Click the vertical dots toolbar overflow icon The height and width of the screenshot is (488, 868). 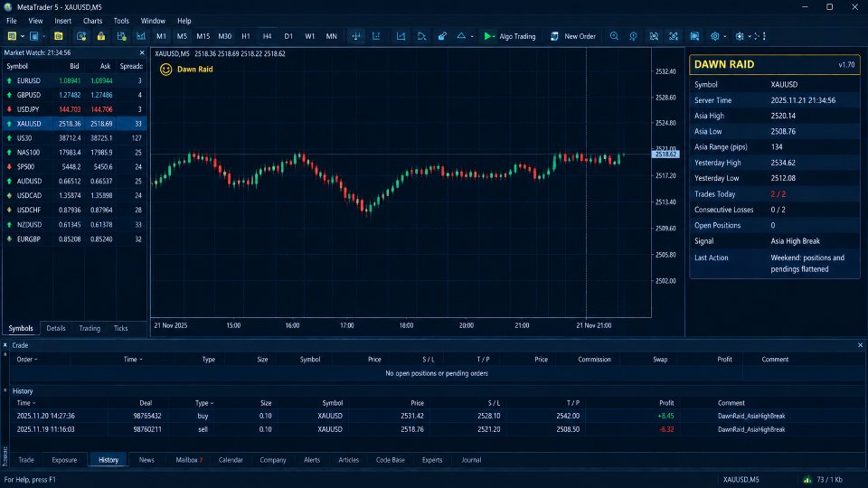pyautogui.click(x=765, y=36)
